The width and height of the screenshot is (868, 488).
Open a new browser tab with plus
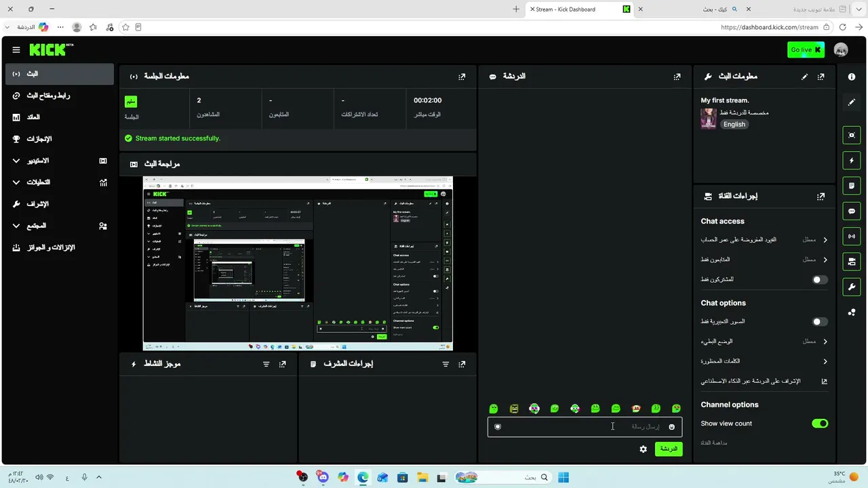[x=516, y=9]
